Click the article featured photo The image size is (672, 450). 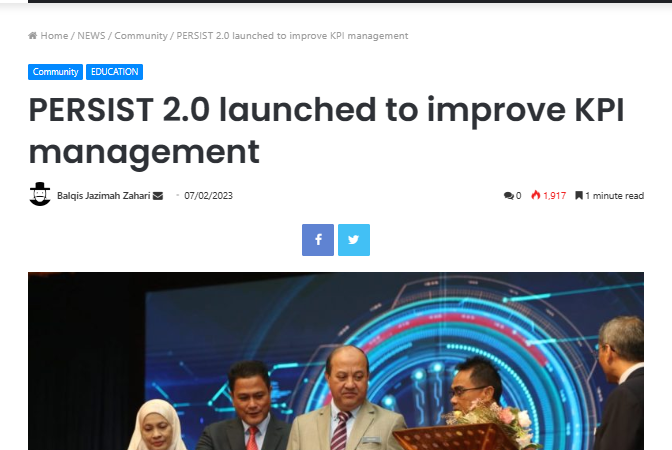click(336, 361)
